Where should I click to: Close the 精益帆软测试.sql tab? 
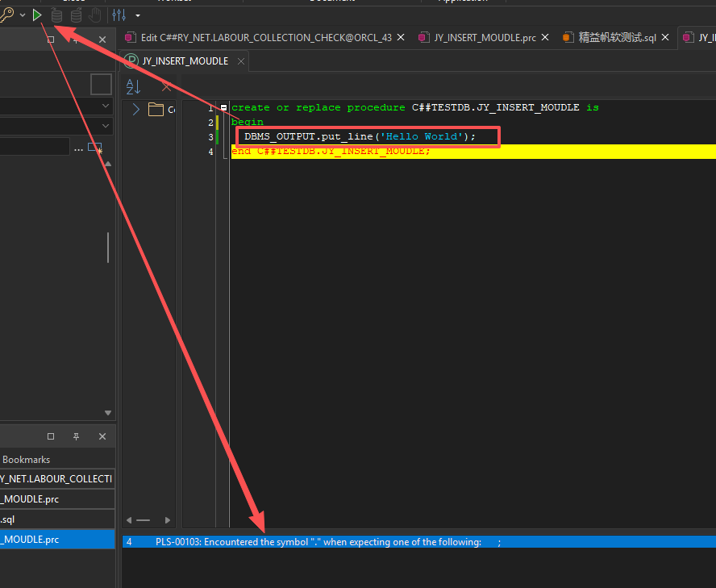pyautogui.click(x=666, y=37)
